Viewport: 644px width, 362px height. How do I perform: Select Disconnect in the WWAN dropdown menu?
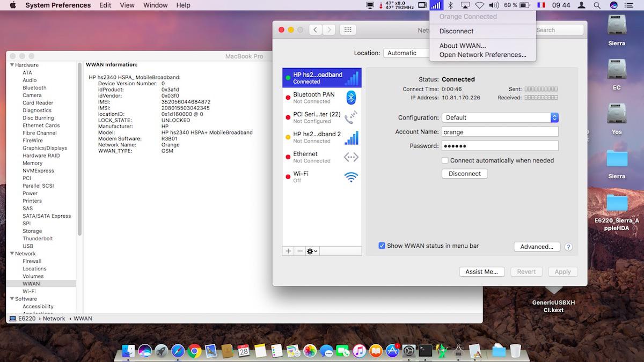click(x=456, y=31)
